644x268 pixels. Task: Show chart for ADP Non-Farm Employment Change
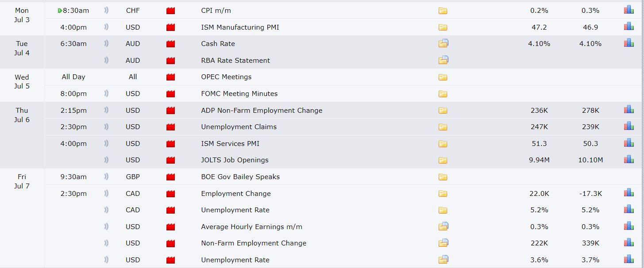[629, 110]
